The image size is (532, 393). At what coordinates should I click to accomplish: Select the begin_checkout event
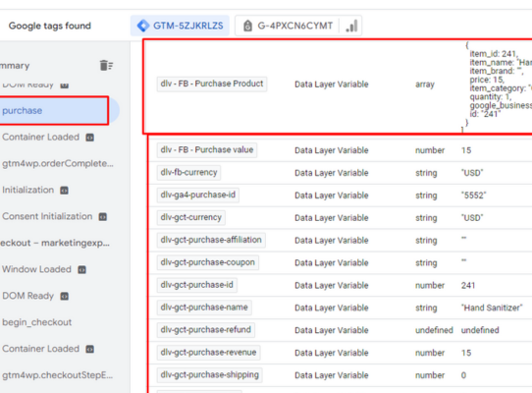(37, 322)
